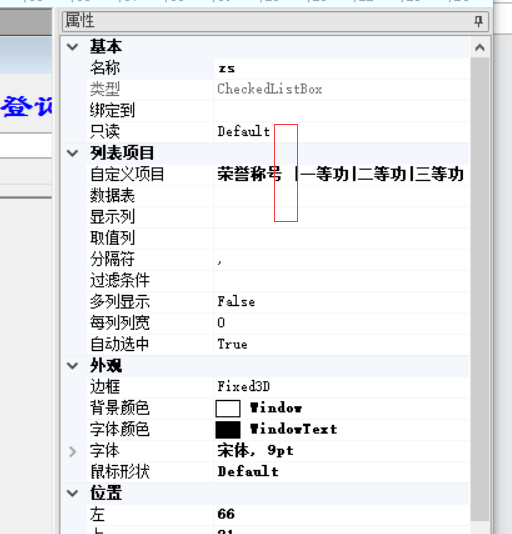Collapse the 列表项目 section
Screen dimensions: 512x534
73,153
